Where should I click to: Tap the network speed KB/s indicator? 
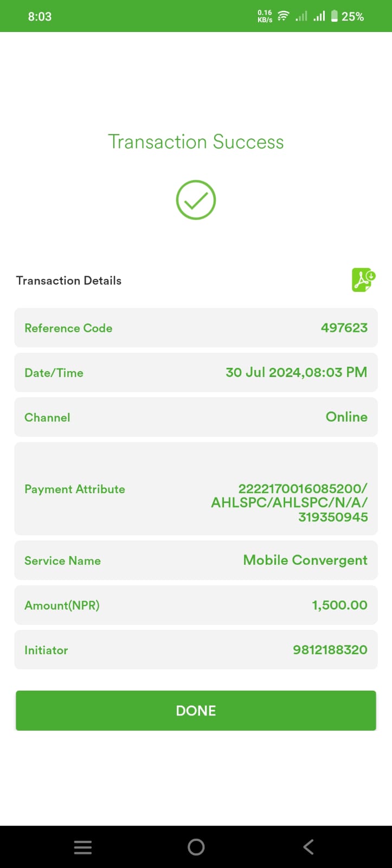pos(265,16)
